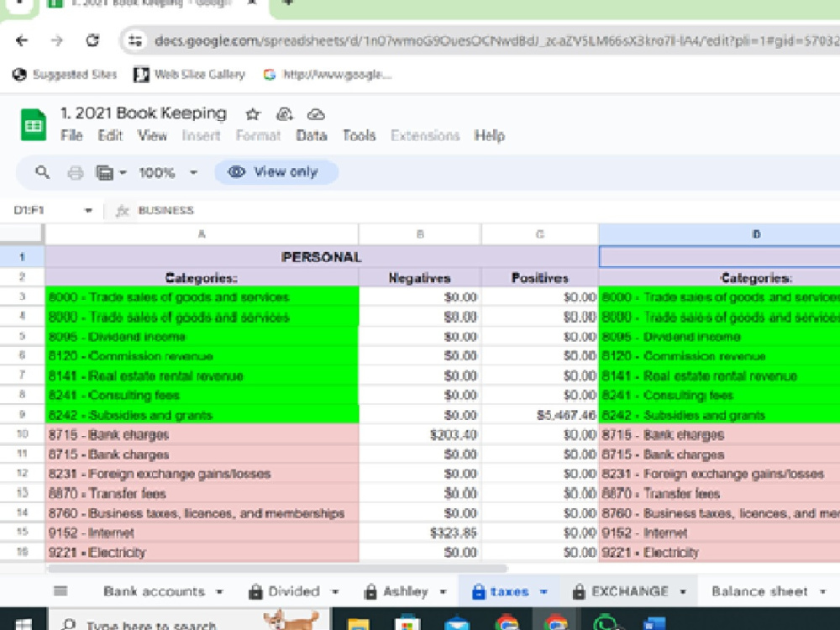Expand Balance sheet tab dropdown arrow
840x630 pixels.
click(823, 592)
